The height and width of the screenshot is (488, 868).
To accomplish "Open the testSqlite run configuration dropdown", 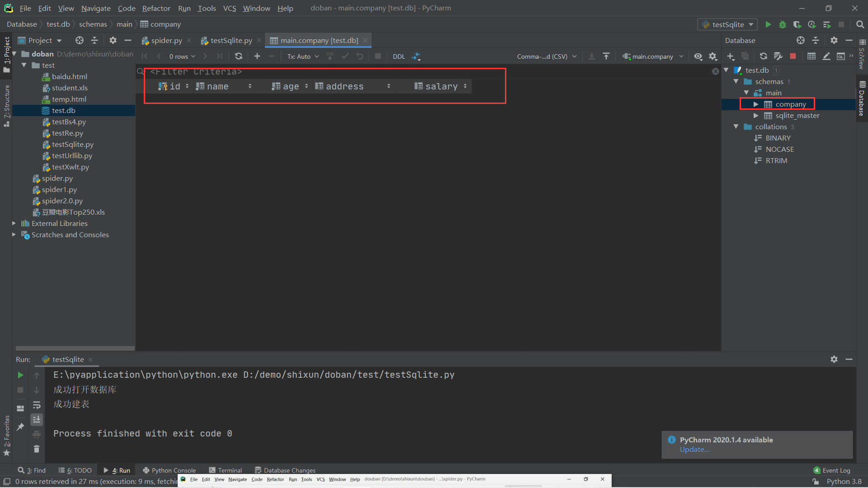I will tap(727, 24).
